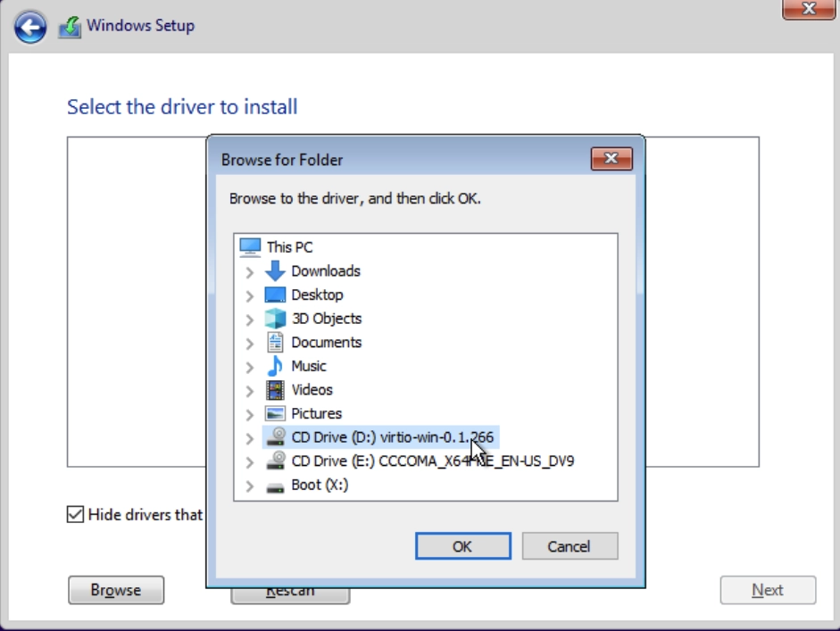The width and height of the screenshot is (840, 631).
Task: Expand the Boot (X:) drive
Action: tap(249, 486)
